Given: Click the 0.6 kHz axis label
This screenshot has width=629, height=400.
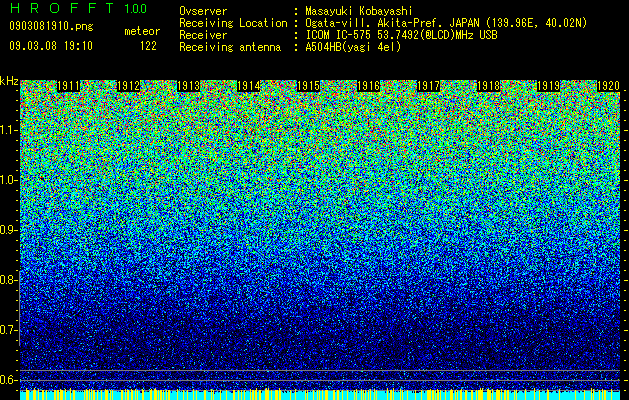Looking at the screenshot, I should coord(8,380).
